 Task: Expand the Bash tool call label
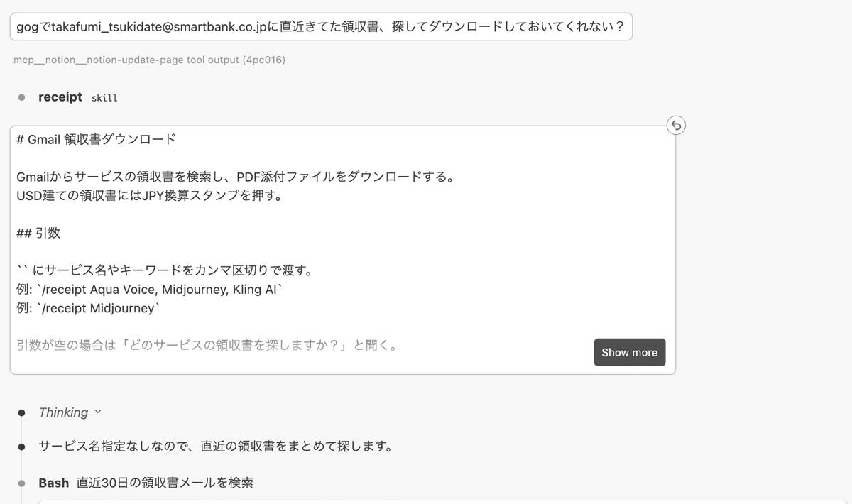point(54,483)
